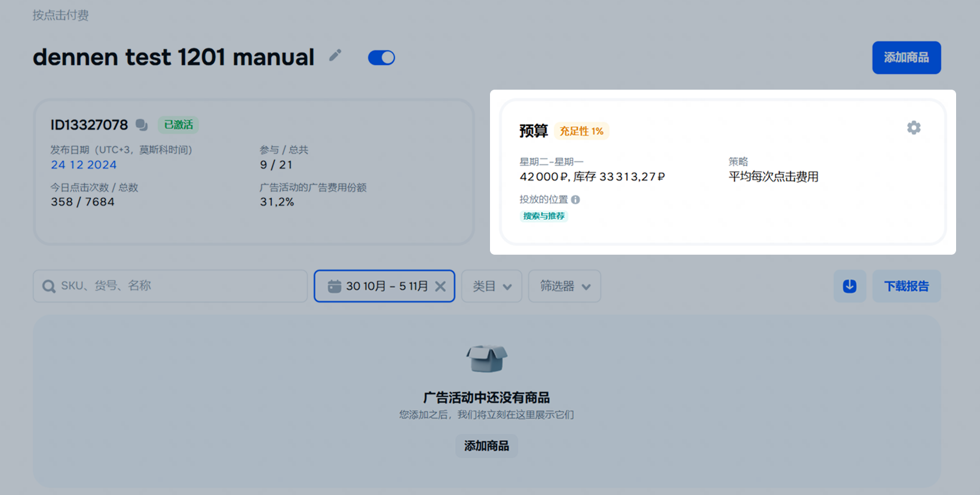980x495 pixels.
Task: Click the blue download arrow icon button
Action: pyautogui.click(x=849, y=286)
